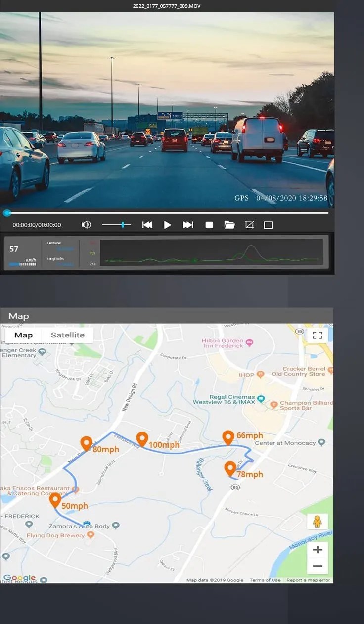
Task: Select the 66mph map pin
Action: 228,438
